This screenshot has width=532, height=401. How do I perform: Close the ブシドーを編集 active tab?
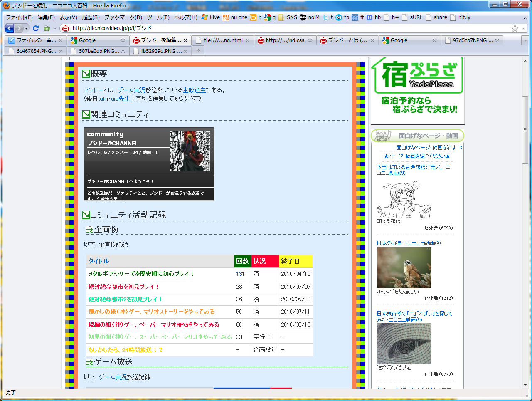pos(185,40)
